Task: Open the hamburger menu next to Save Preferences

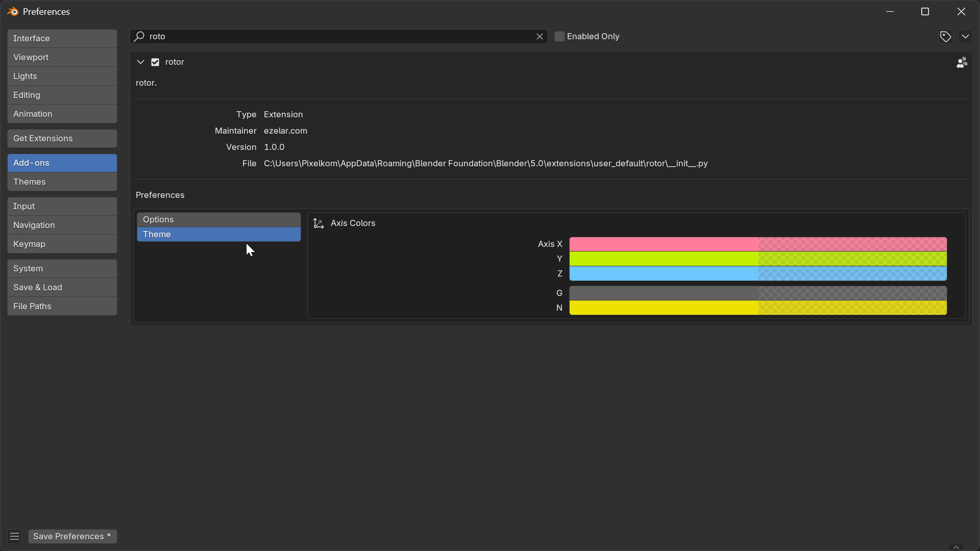Action: [x=14, y=536]
